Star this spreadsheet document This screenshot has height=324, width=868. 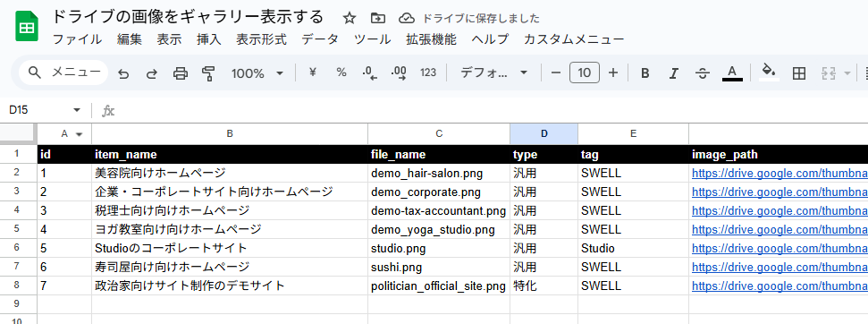pyautogui.click(x=349, y=18)
